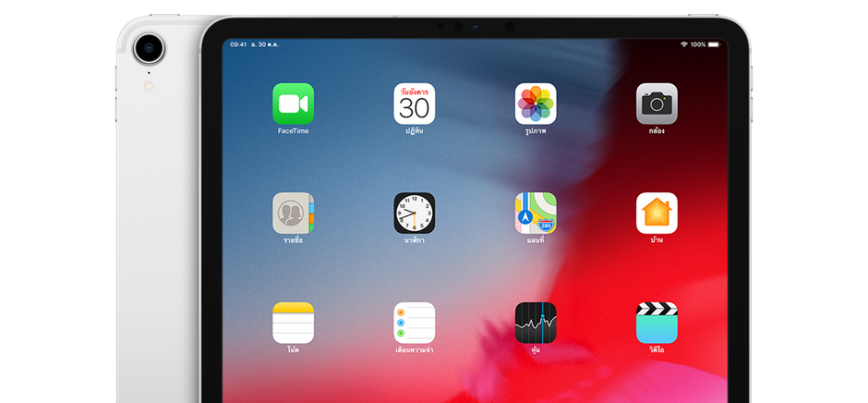Tap the แผนที่ label under Maps
Image resolution: width=868 pixels, height=403 pixels.
pos(536,240)
